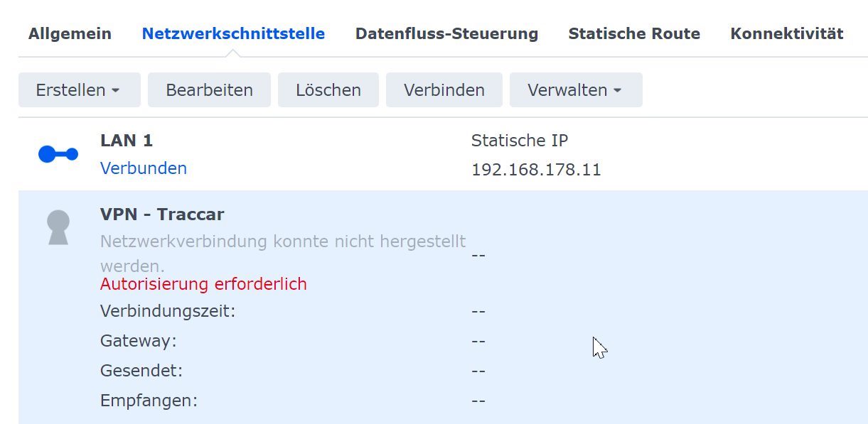
Task: Switch to the Konnektivität tab
Action: pyautogui.click(x=786, y=33)
